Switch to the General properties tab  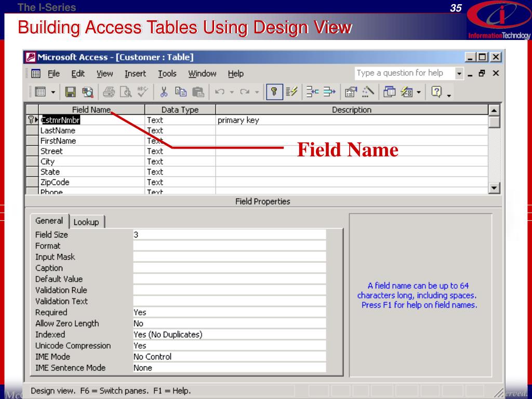[49, 221]
